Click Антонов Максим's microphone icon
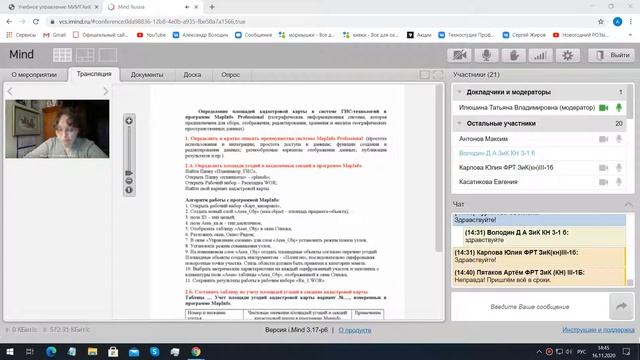The height and width of the screenshot is (360, 640). click(x=619, y=139)
